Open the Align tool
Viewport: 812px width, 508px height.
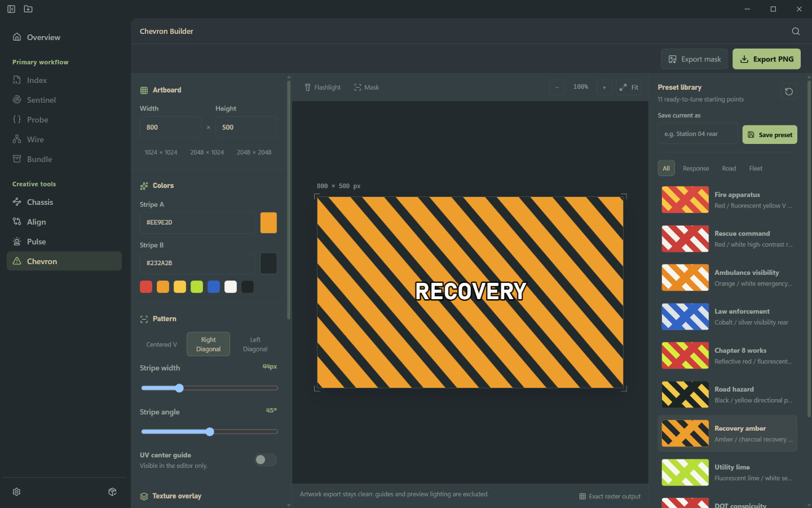pyautogui.click(x=64, y=222)
